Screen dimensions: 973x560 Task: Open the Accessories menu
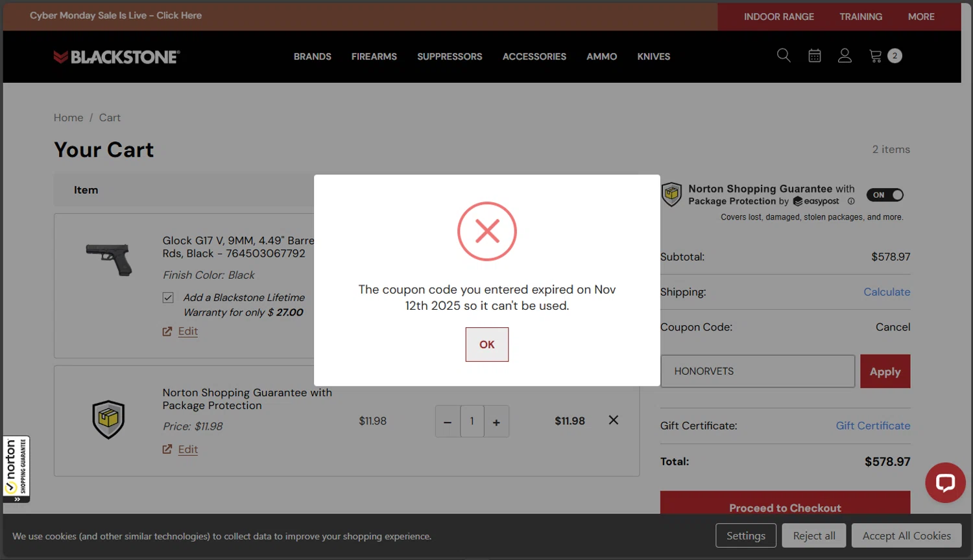coord(535,57)
